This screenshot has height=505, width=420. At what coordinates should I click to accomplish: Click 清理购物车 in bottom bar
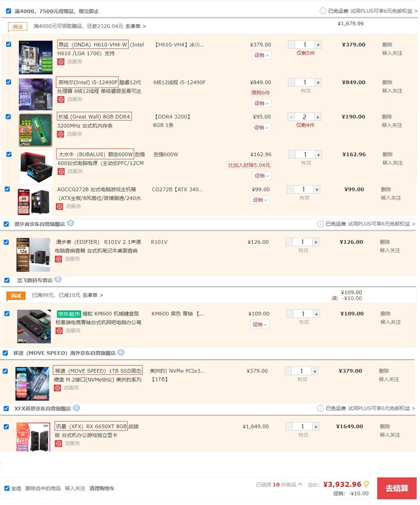(102, 488)
